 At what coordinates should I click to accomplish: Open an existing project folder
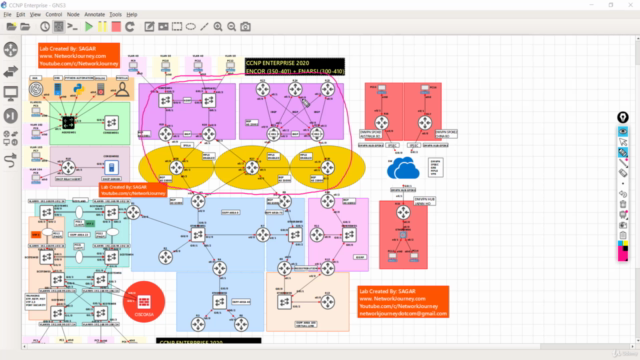(x=25, y=27)
